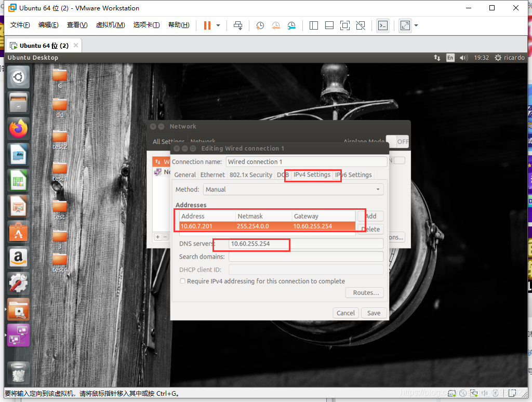Switch to 802.1x Security tab
The width and height of the screenshot is (532, 402).
251,175
